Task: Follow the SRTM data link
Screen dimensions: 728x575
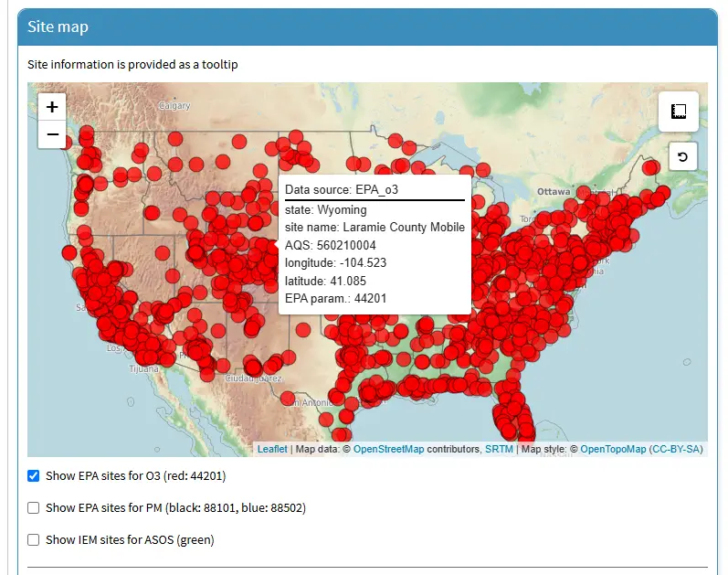Action: point(499,449)
